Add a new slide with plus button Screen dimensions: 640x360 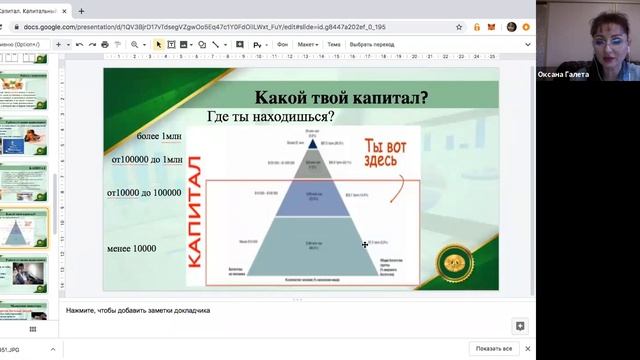coord(58,44)
